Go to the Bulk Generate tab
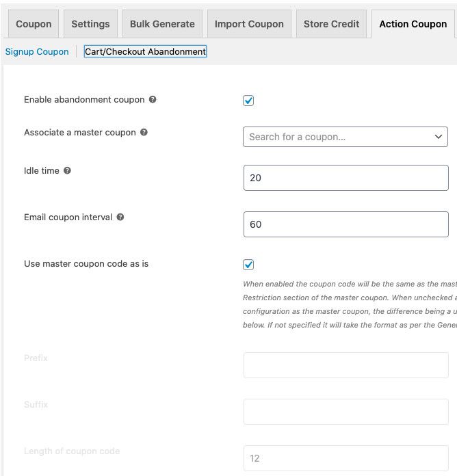Image resolution: width=457 pixels, height=476 pixels. pyautogui.click(x=162, y=24)
